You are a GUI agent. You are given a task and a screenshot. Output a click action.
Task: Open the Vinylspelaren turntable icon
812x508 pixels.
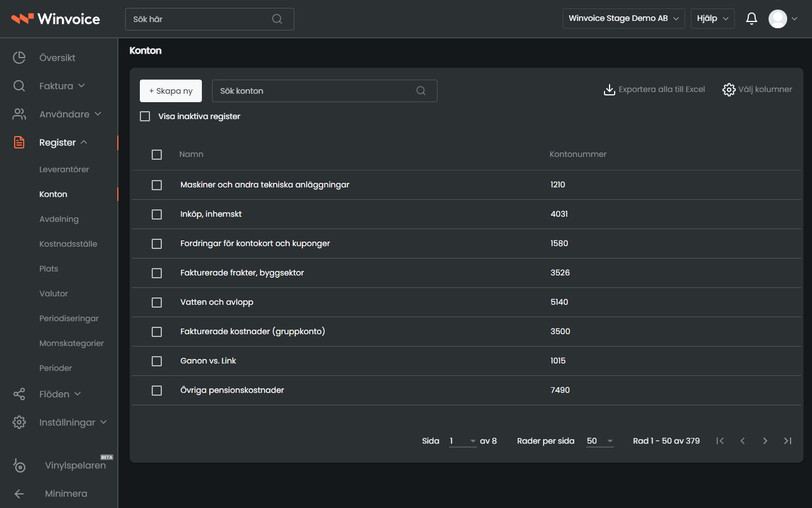point(19,465)
